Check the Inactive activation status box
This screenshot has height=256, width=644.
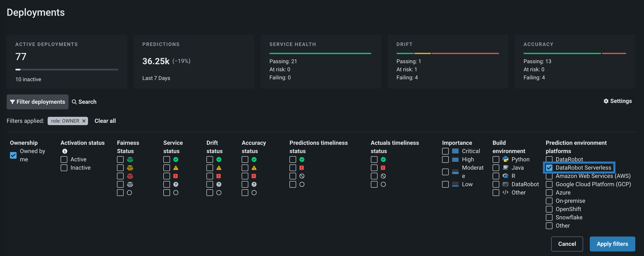(x=64, y=168)
